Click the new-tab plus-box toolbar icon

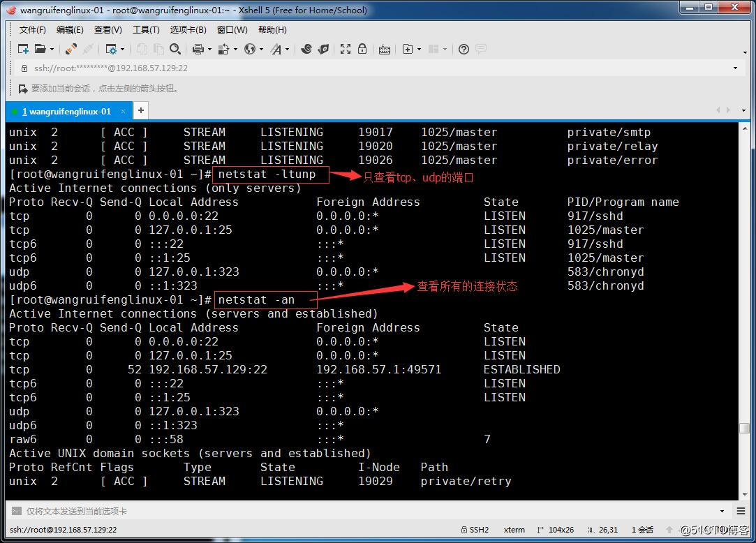[408, 49]
